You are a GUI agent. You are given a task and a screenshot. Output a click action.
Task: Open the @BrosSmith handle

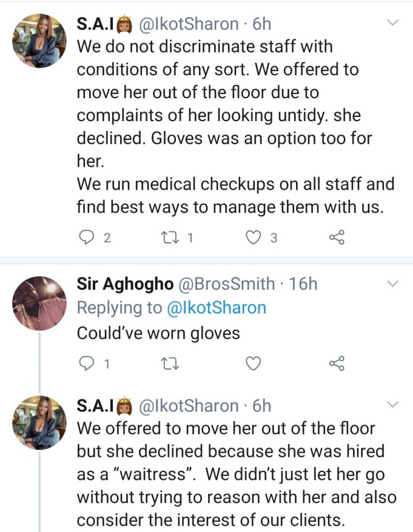coord(227,284)
